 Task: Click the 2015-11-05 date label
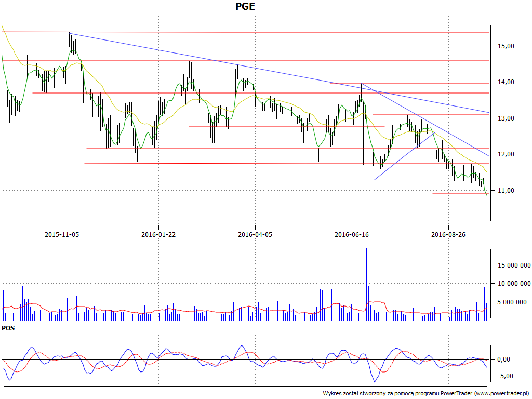point(62,234)
